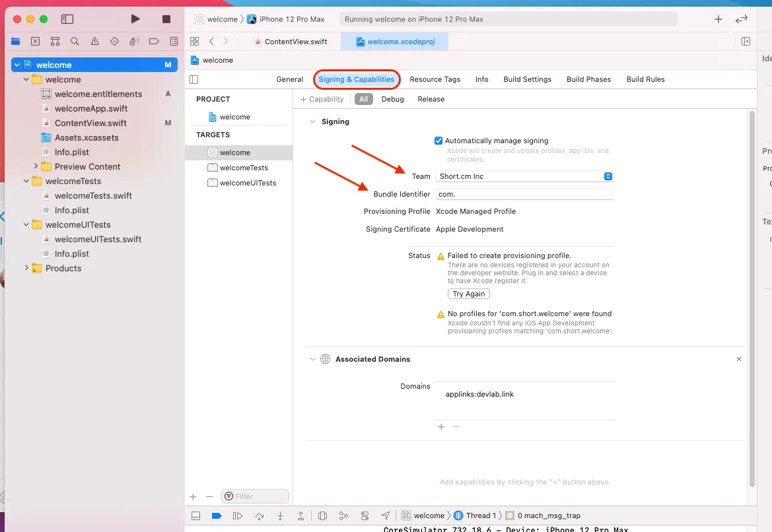Toggle Automatically manage signing checkbox
This screenshot has width=772, height=532.
coord(439,141)
